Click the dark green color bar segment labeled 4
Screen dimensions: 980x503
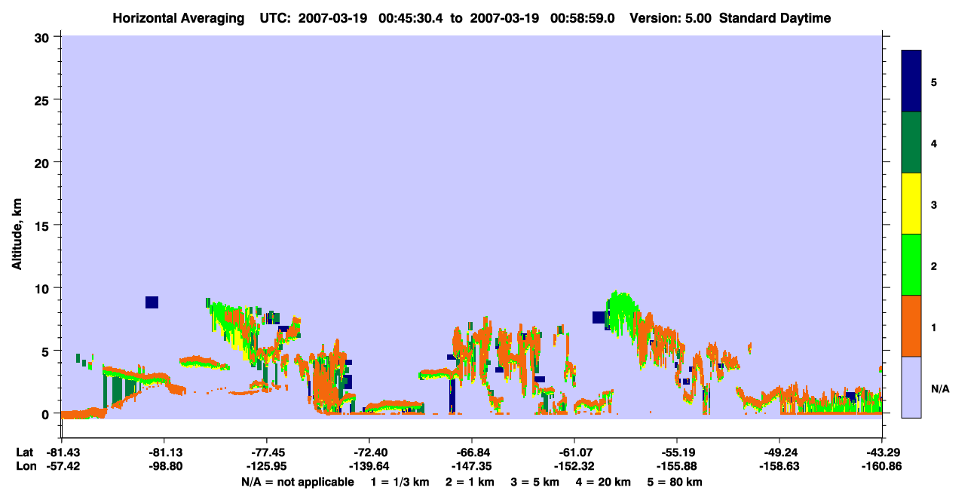coord(911,143)
